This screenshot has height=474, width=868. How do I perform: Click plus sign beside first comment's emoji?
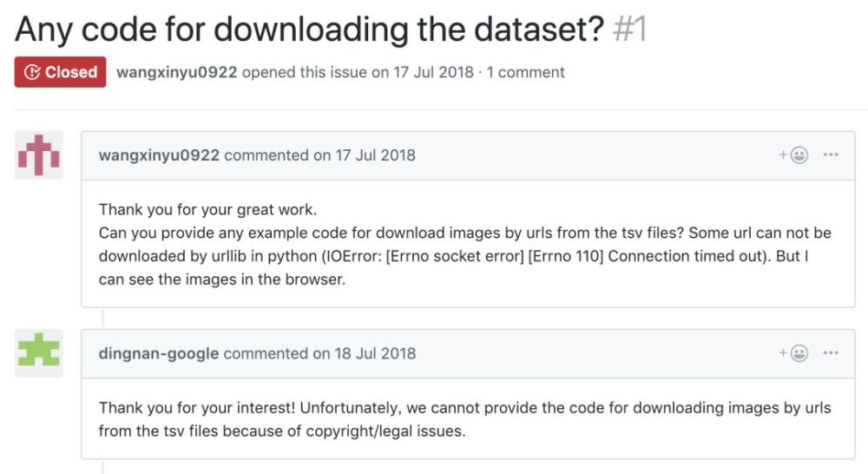click(x=783, y=155)
